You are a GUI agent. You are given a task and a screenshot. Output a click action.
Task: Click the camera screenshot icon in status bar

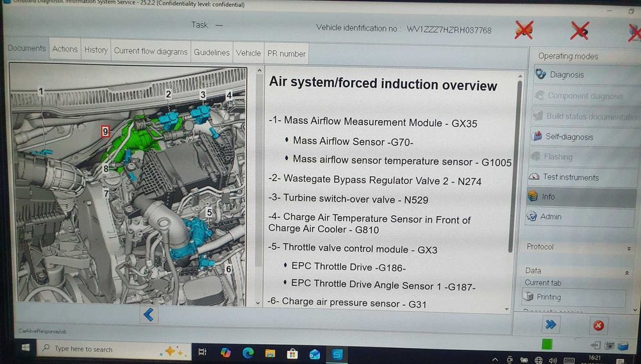(609, 345)
